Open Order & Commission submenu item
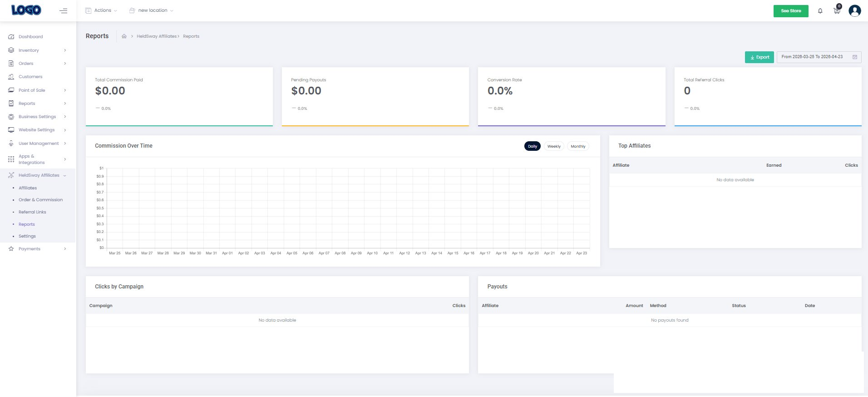868x397 pixels. [41, 200]
